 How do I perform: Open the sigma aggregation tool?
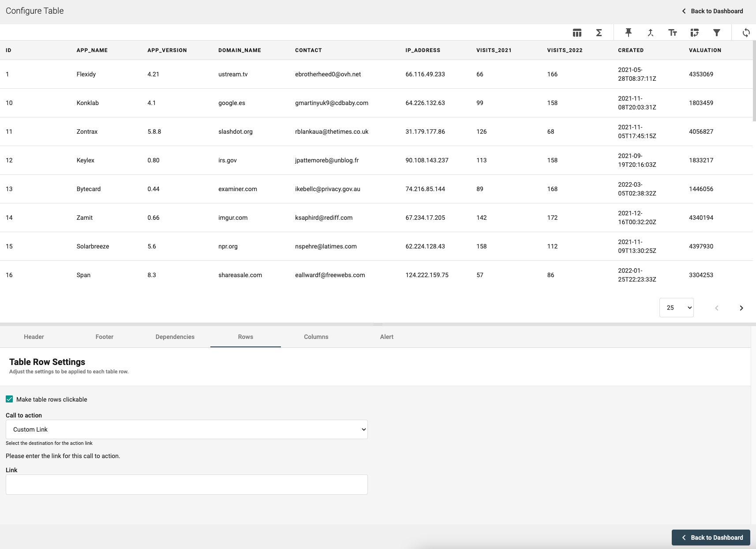(599, 33)
